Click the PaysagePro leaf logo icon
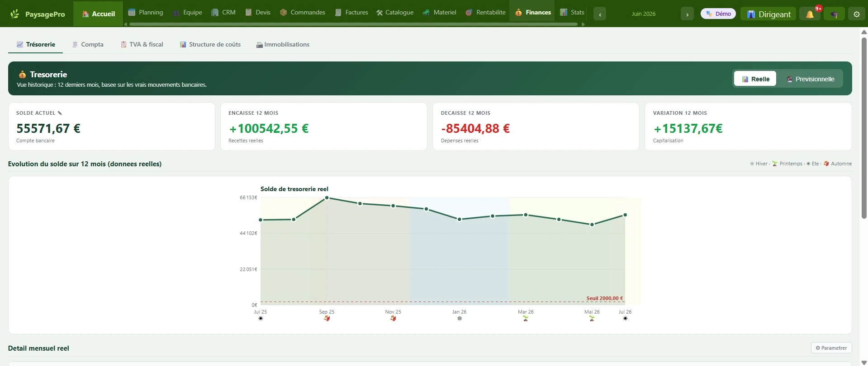868x366 pixels. pyautogui.click(x=14, y=14)
